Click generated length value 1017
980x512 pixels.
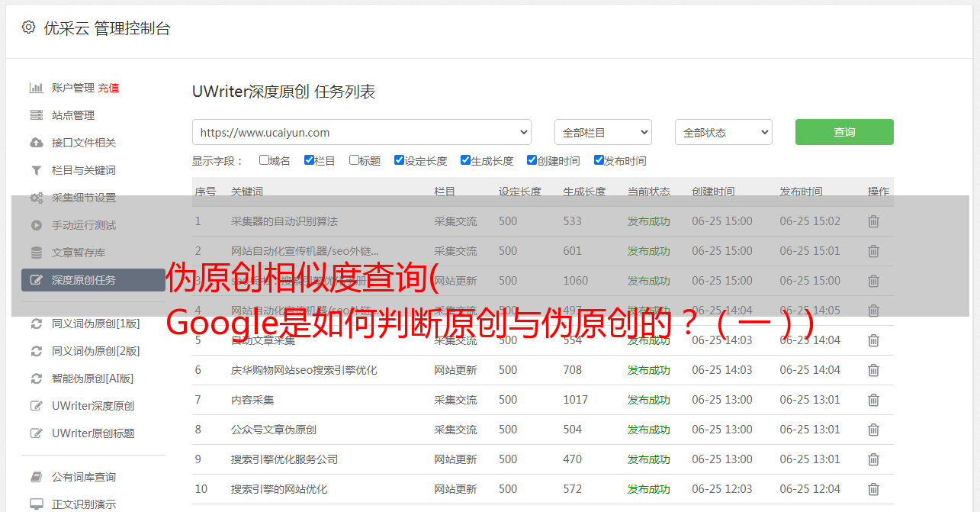(x=576, y=400)
